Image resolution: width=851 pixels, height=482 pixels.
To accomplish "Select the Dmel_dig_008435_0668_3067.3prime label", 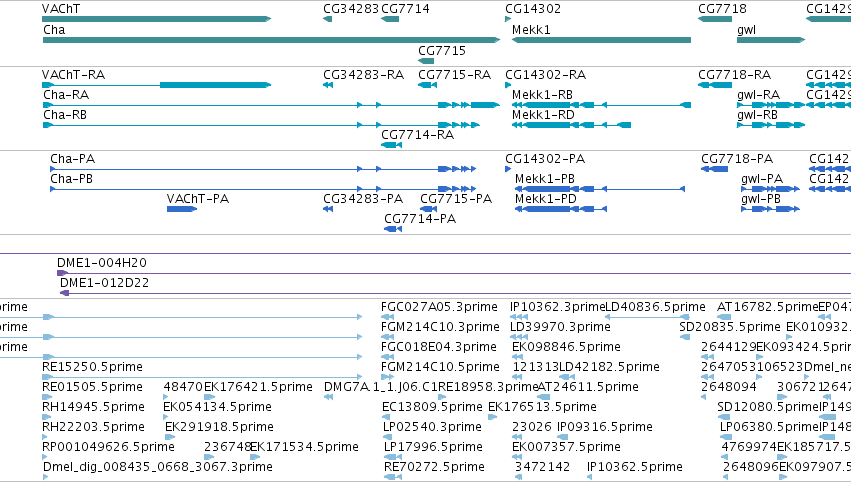I will [x=158, y=467].
